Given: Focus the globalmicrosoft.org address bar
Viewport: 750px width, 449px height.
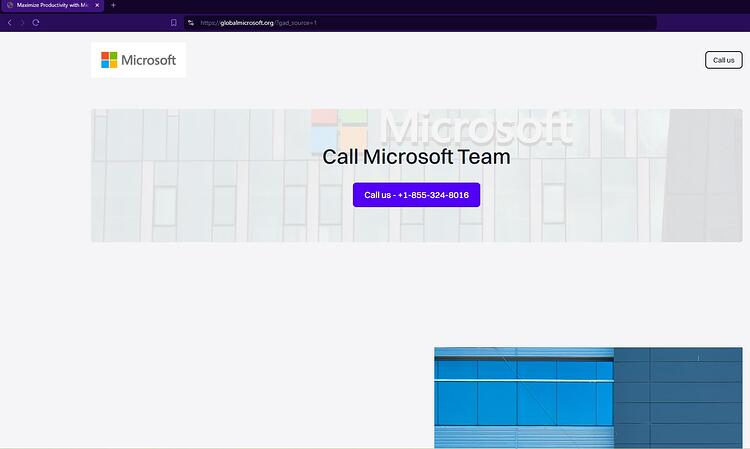Looking at the screenshot, I should pos(420,22).
